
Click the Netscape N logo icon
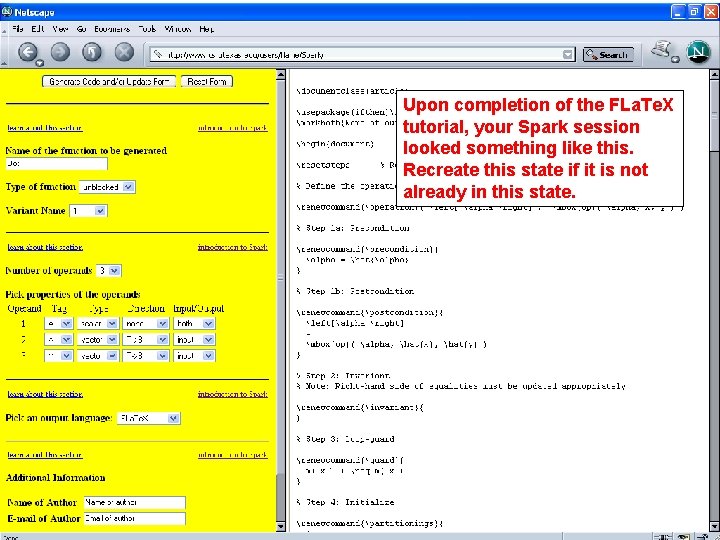point(698,52)
